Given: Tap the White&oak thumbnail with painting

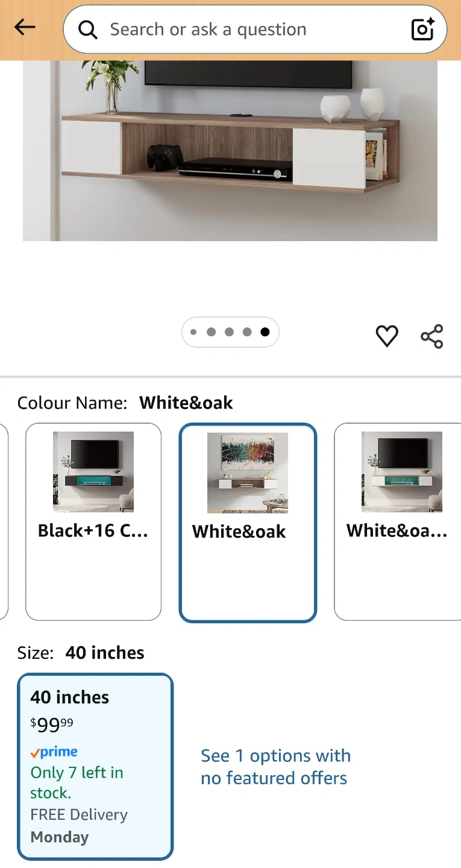Looking at the screenshot, I should pyautogui.click(x=248, y=473).
